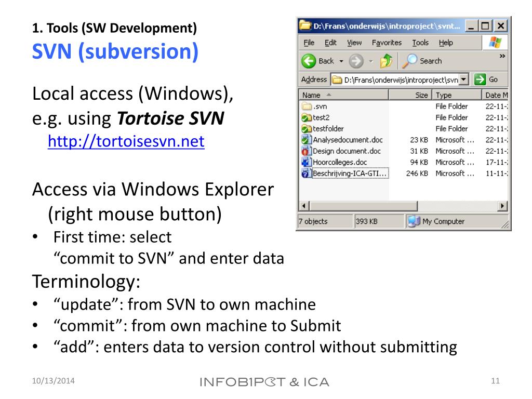Image resolution: width=532 pixels, height=399 pixels.
Task: Sort by the Type column header
Action: pos(457,95)
